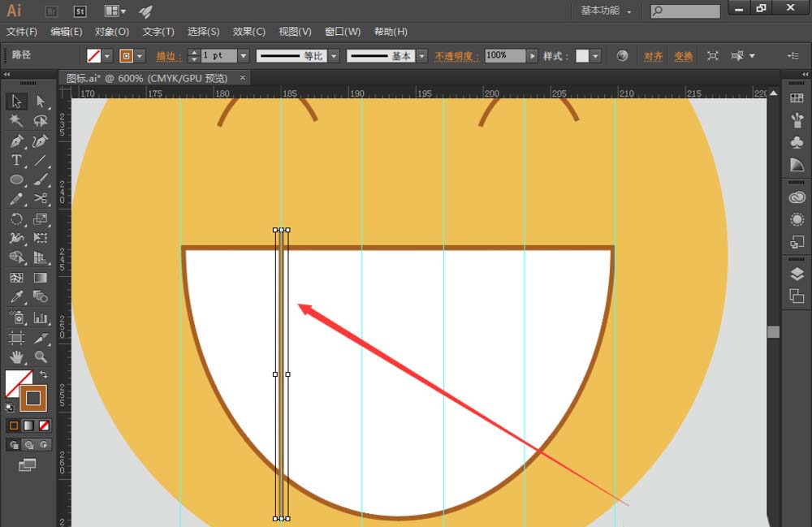812x527 pixels.
Task: Open the Creative Cloud Libraries panel
Action: (x=797, y=197)
